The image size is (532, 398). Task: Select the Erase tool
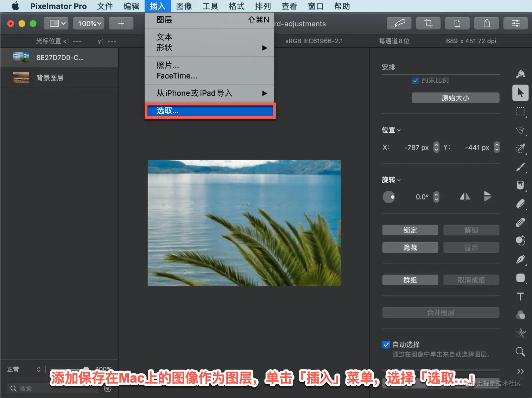click(520, 204)
